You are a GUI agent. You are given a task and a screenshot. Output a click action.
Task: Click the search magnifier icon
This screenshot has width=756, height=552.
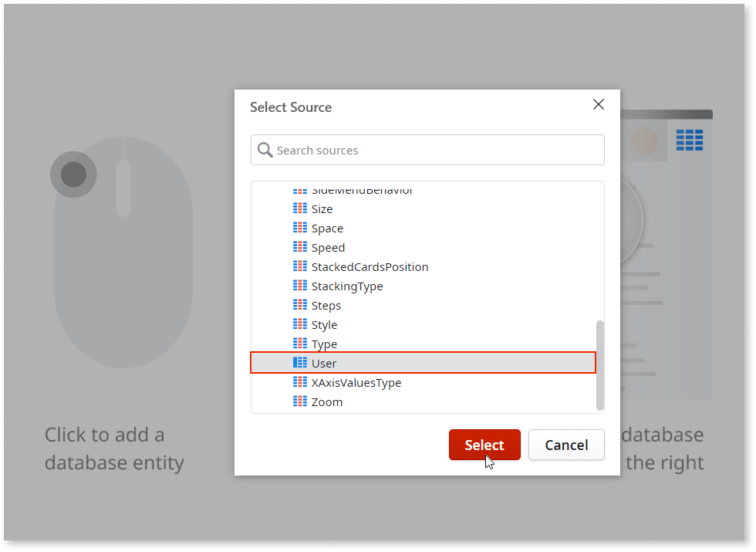click(265, 150)
